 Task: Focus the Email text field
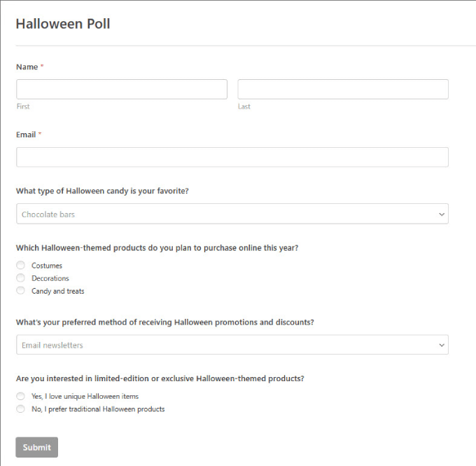coord(232,157)
